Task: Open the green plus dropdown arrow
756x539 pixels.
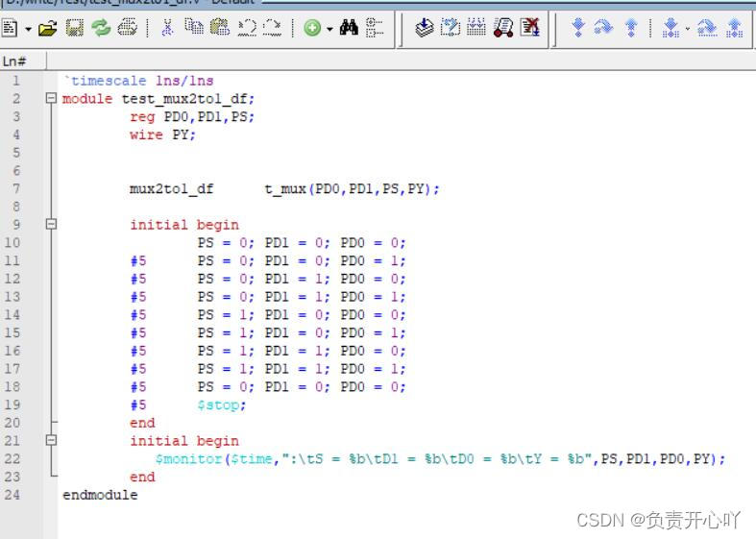Action: pos(329,30)
